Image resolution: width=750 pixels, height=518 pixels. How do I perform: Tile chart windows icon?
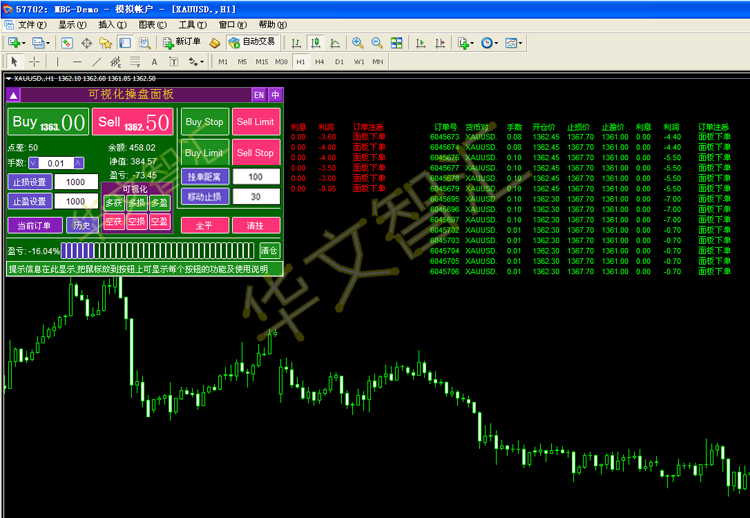pos(397,43)
